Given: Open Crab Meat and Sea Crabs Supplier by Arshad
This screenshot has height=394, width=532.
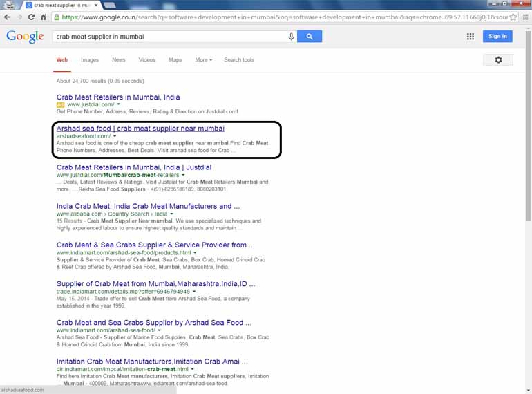Looking at the screenshot, I should 153,323.
